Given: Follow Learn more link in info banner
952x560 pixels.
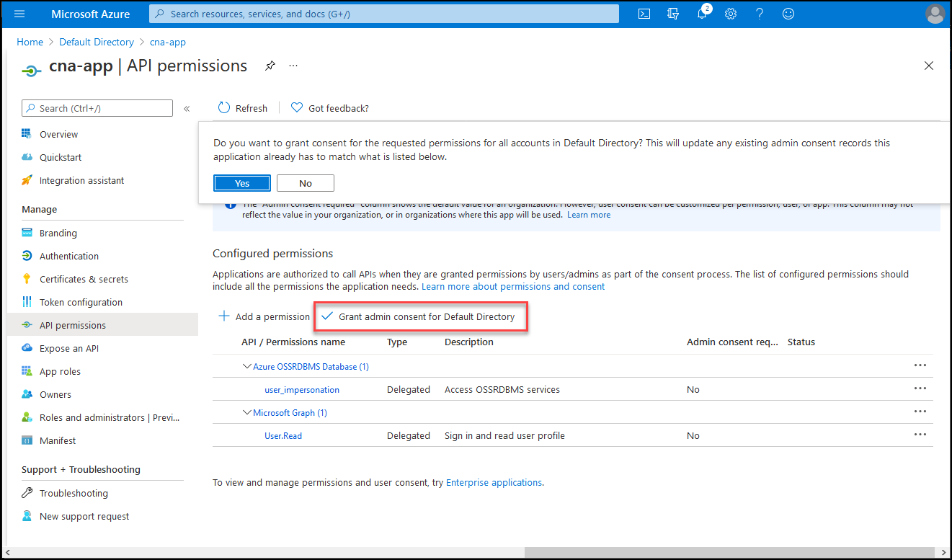Looking at the screenshot, I should [589, 215].
